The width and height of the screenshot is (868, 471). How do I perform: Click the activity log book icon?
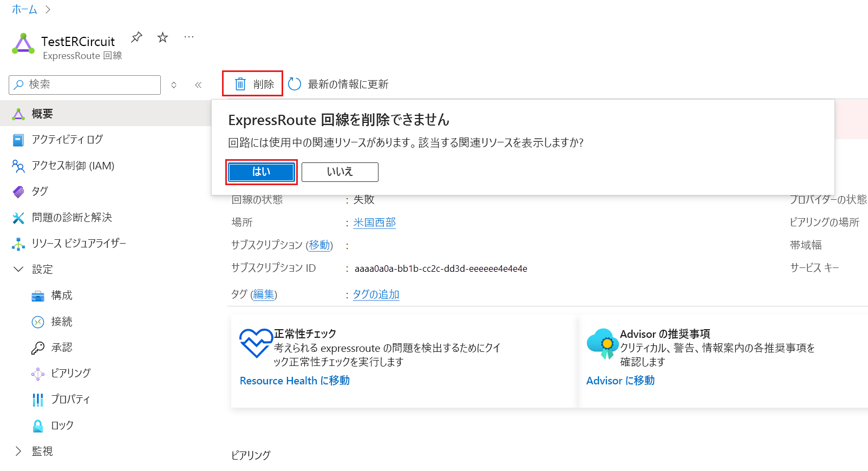coord(18,140)
